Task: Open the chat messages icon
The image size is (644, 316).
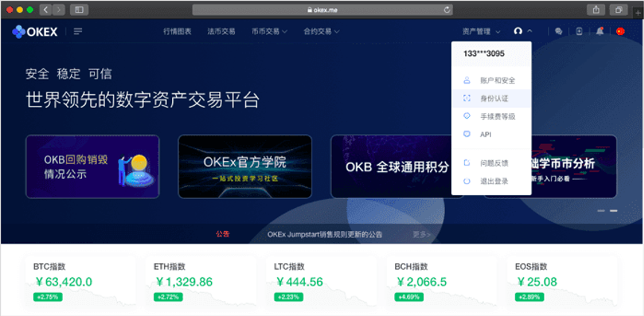Action: pos(558,31)
